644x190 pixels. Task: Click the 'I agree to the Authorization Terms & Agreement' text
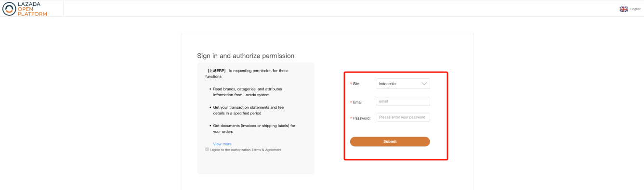point(246,150)
